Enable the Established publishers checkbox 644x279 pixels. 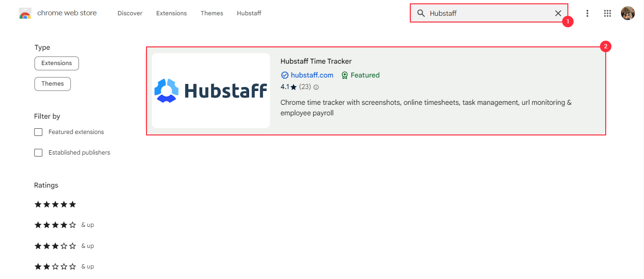pyautogui.click(x=38, y=153)
